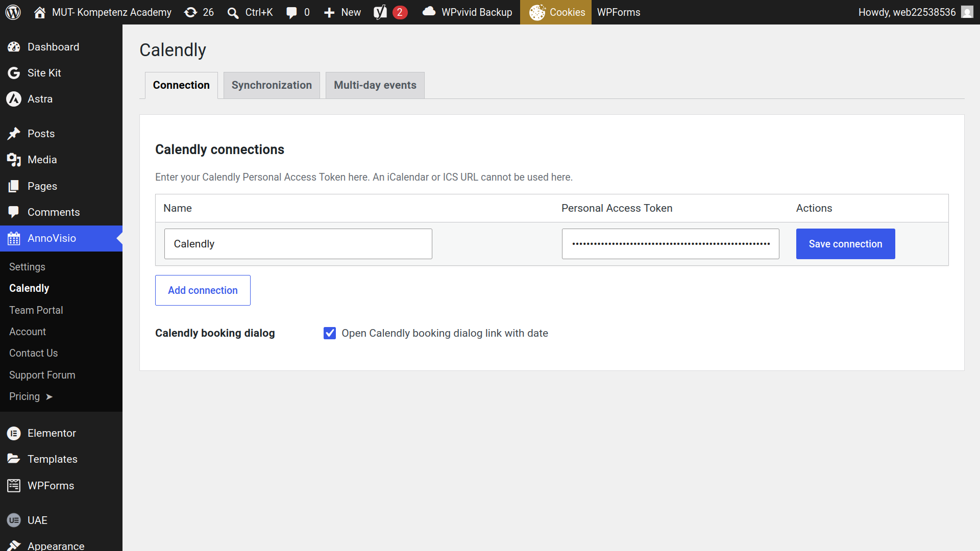
Task: Switch to the Multi-day events tab
Action: click(375, 85)
